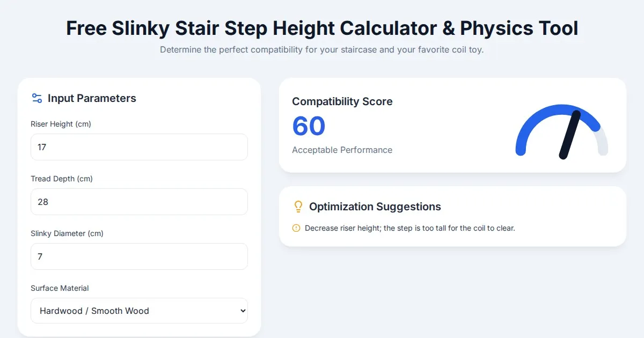Click the warning icon before the riser suggestion
The width and height of the screenshot is (644, 338).
click(296, 228)
